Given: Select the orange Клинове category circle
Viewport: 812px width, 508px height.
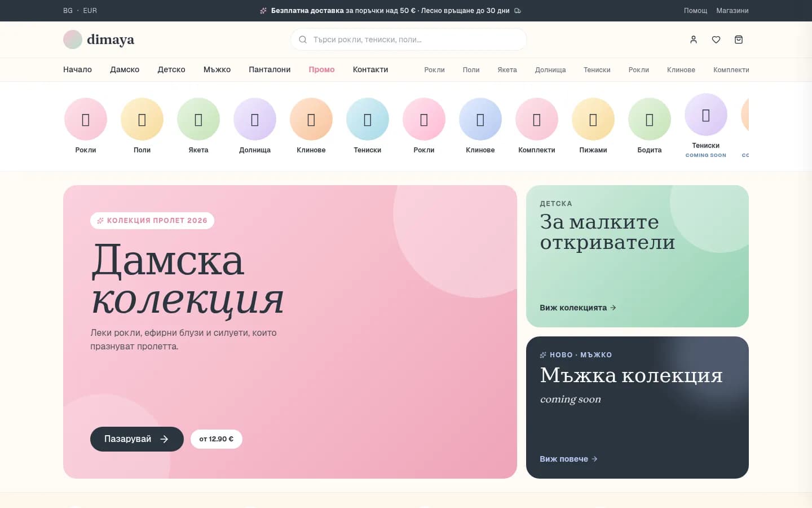Looking at the screenshot, I should tap(311, 119).
